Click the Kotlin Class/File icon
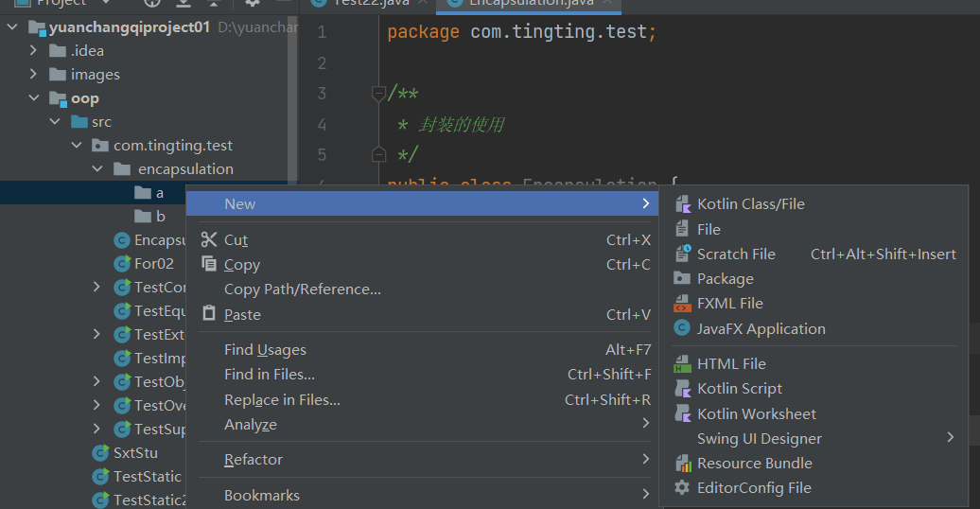Screen dimensions: 980x509 click(682, 203)
